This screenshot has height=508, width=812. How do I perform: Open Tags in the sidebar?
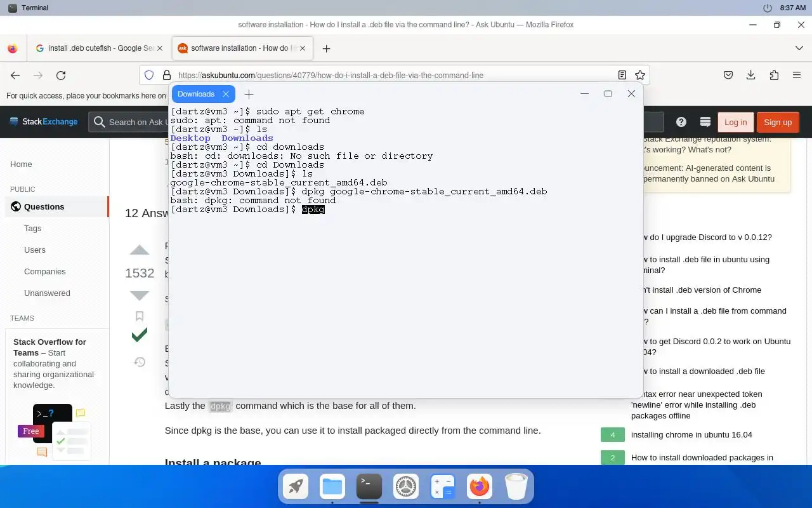point(33,228)
